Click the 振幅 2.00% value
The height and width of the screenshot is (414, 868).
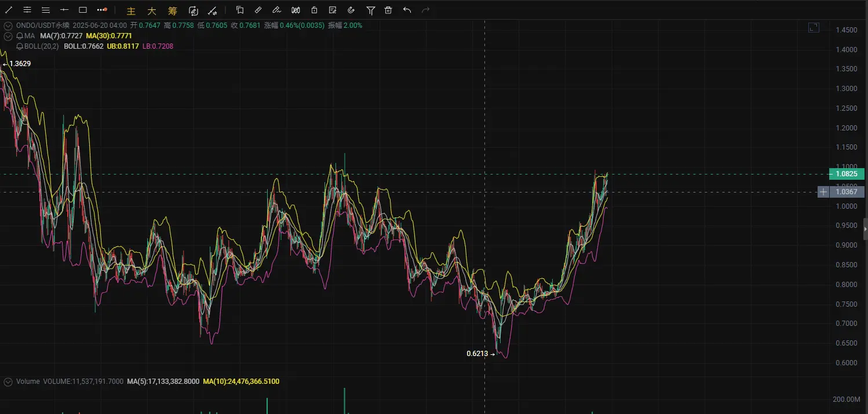click(x=345, y=26)
